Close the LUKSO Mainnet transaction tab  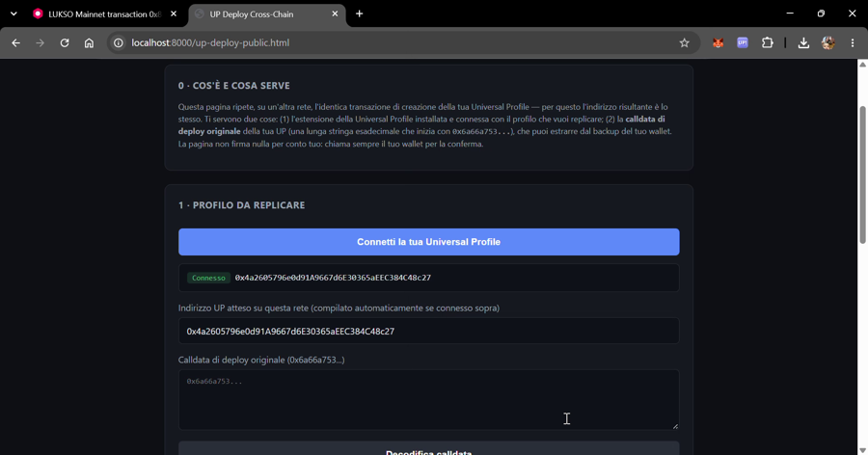174,13
